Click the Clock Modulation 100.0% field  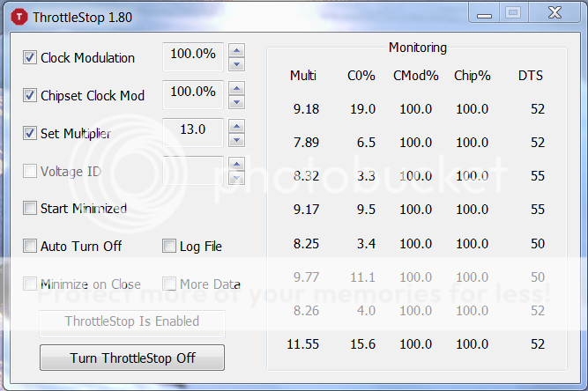(193, 55)
